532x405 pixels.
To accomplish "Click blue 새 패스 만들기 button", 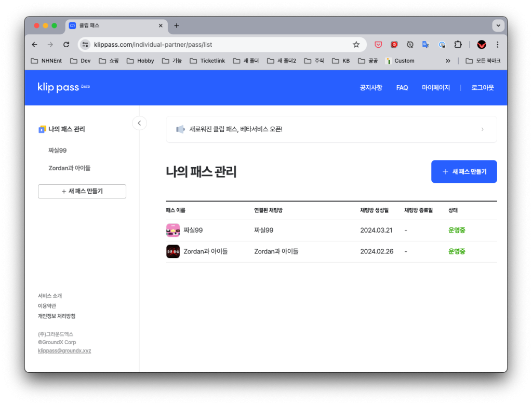I will tap(464, 172).
